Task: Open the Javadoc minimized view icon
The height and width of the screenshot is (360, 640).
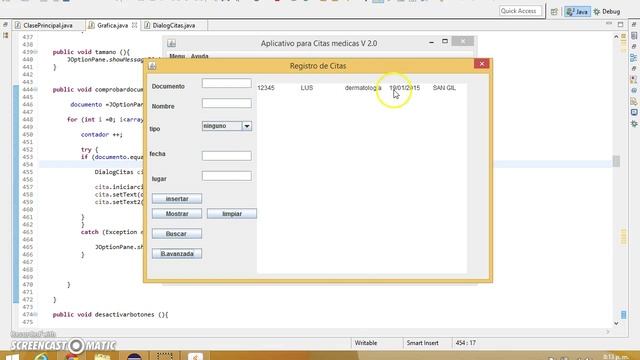Action: [x=634, y=91]
